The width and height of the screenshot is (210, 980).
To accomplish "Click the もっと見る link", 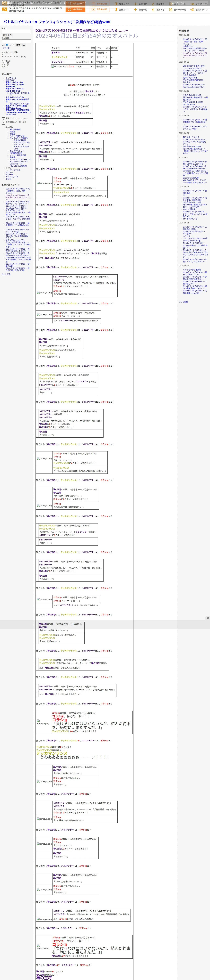I will [6, 274].
